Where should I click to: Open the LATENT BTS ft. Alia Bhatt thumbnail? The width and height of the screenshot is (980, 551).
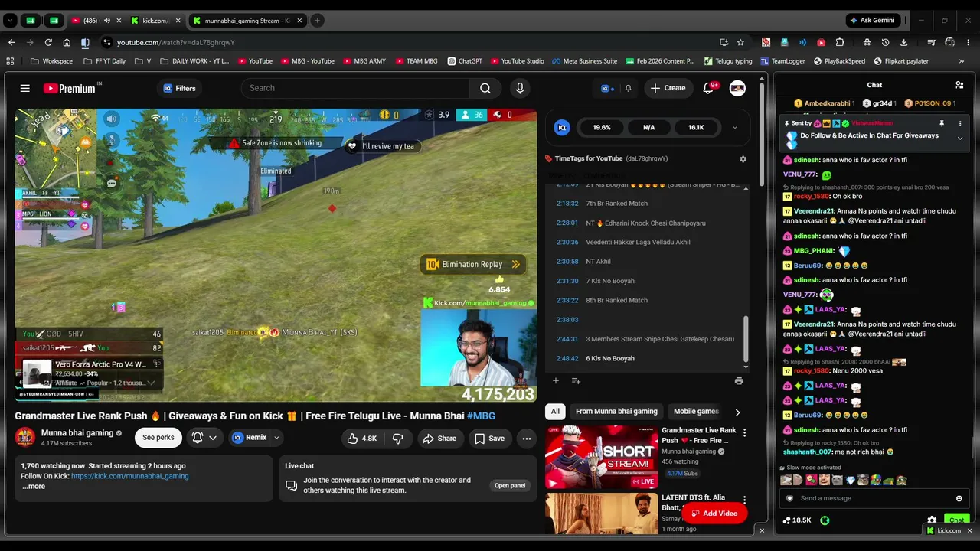pyautogui.click(x=601, y=514)
